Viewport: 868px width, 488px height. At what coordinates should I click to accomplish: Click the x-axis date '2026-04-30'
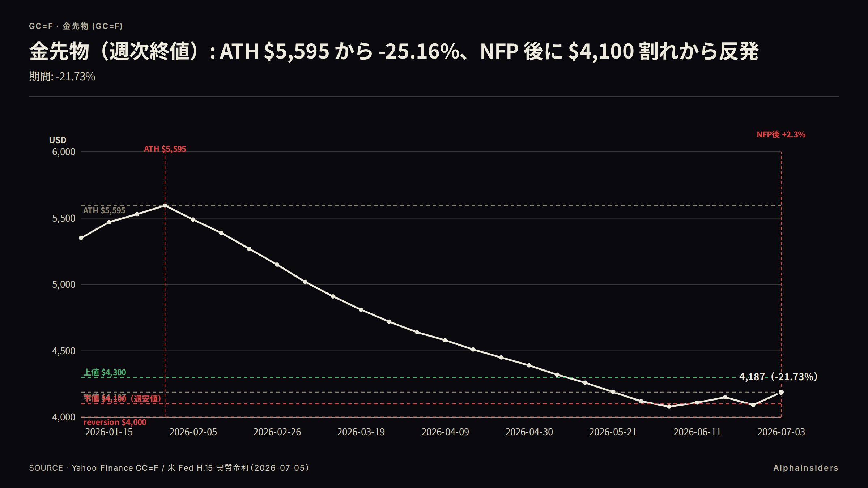click(x=529, y=432)
